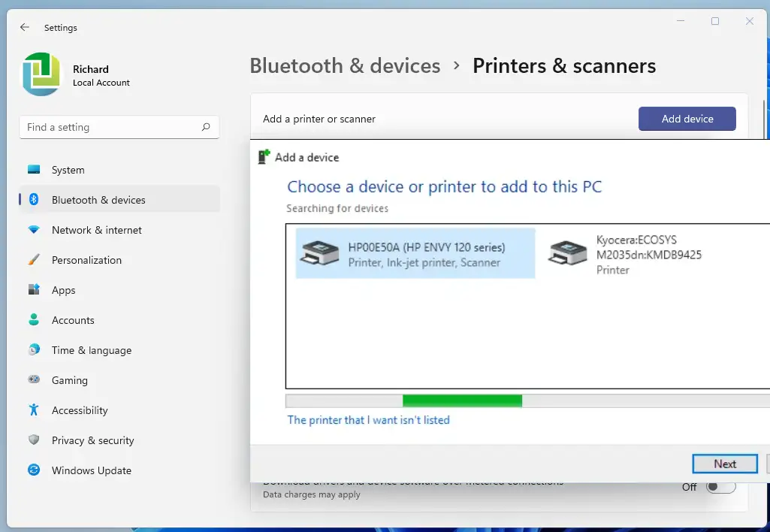Image resolution: width=770 pixels, height=532 pixels.
Task: Click the Apps icon in sidebar
Action: click(x=34, y=289)
